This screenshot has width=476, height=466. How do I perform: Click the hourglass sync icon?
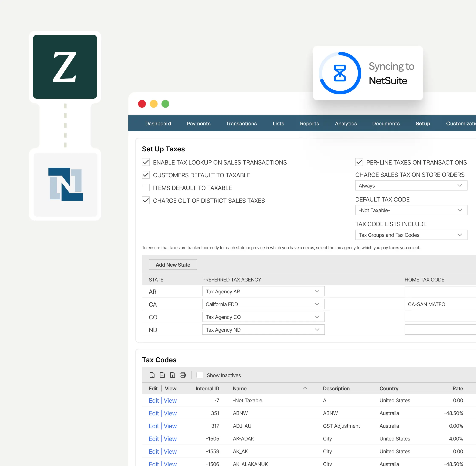[340, 73]
